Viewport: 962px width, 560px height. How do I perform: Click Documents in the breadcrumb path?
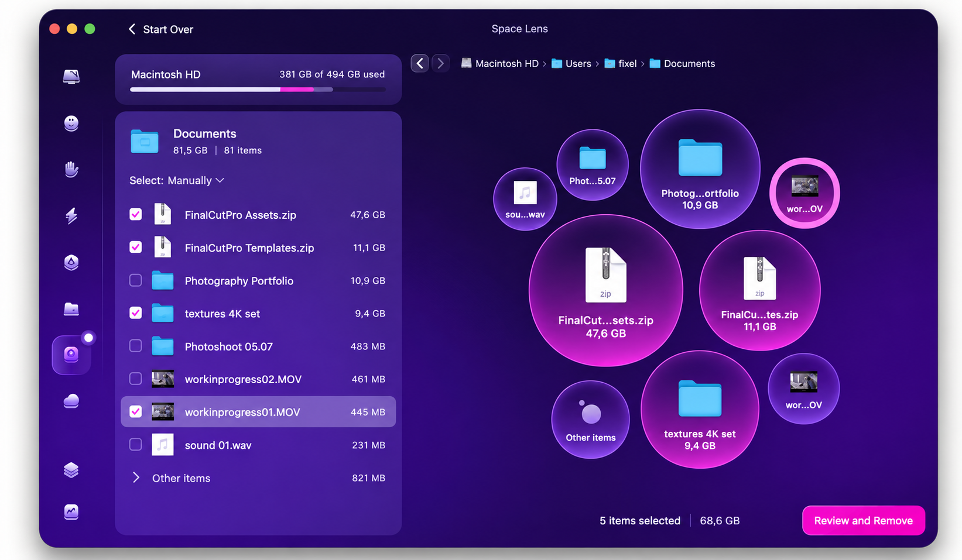(x=682, y=63)
